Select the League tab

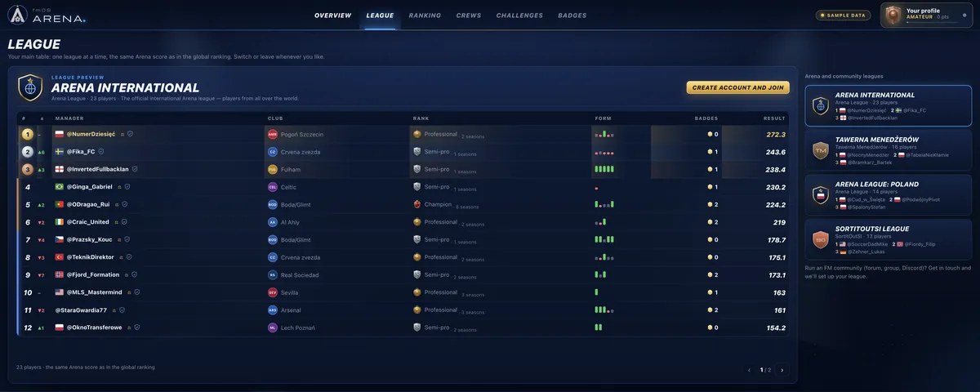tap(380, 16)
